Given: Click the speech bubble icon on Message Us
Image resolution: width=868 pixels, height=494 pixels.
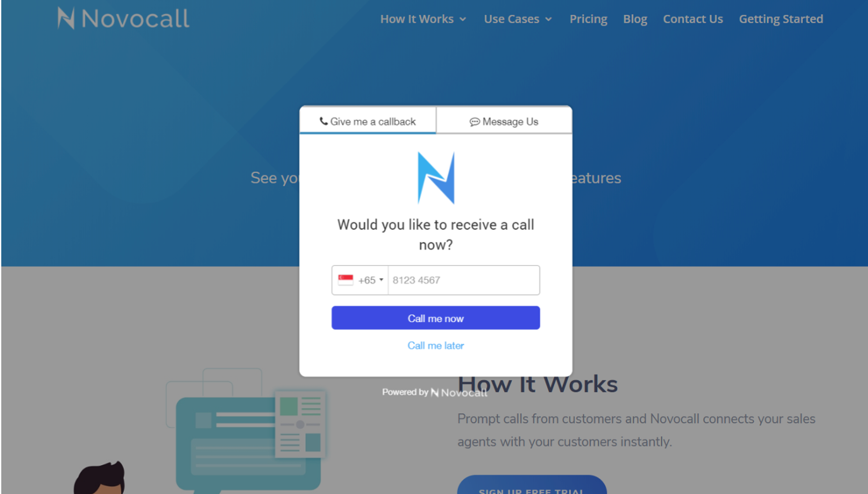Looking at the screenshot, I should pyautogui.click(x=474, y=122).
